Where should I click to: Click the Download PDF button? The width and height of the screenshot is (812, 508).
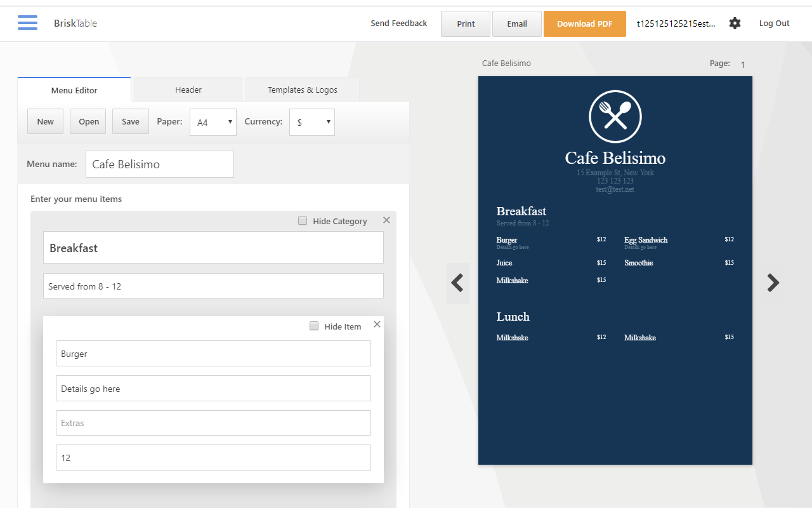(x=585, y=23)
